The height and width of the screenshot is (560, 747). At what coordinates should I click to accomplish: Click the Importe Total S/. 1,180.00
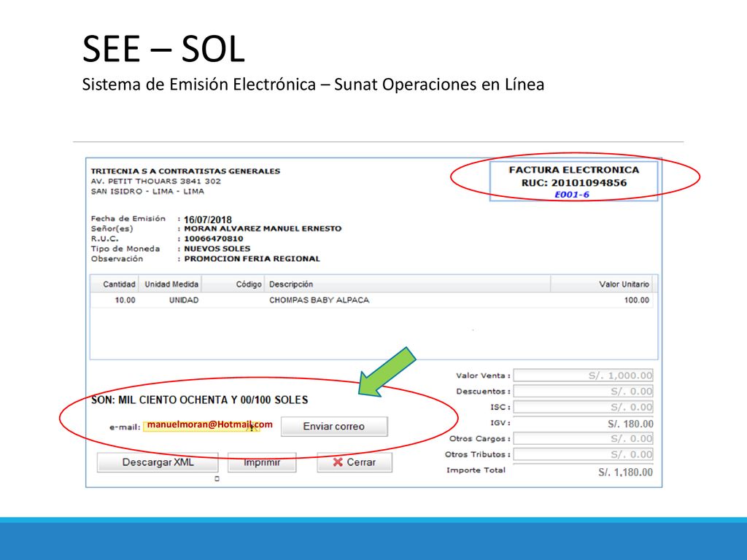pyautogui.click(x=625, y=472)
